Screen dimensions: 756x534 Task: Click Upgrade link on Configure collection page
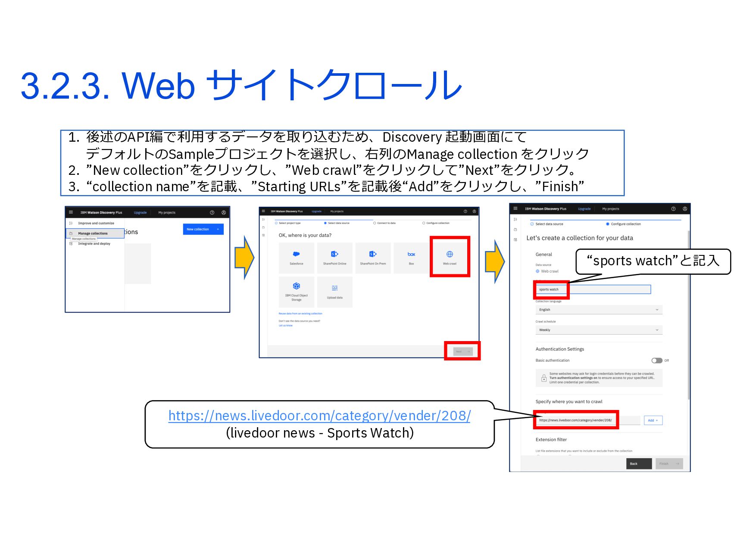(x=584, y=209)
